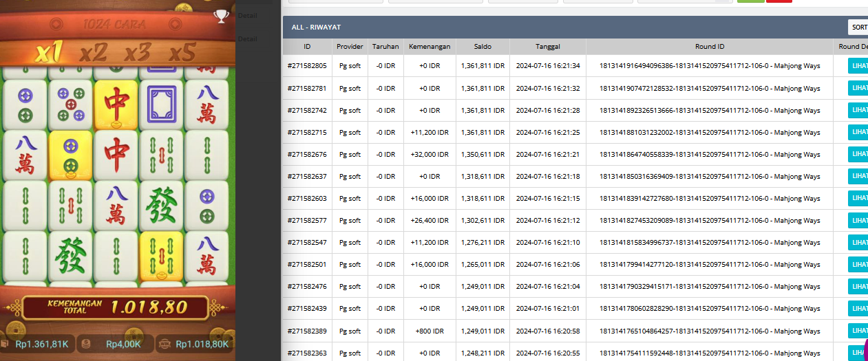Click the 1,248,211 IDR balance cell
868x361 pixels.
pyautogui.click(x=483, y=353)
